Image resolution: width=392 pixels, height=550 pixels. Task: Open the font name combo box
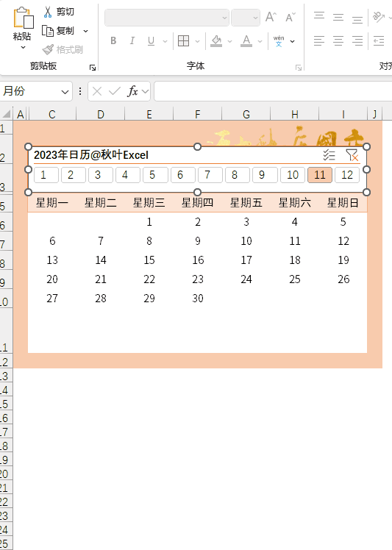[167, 18]
